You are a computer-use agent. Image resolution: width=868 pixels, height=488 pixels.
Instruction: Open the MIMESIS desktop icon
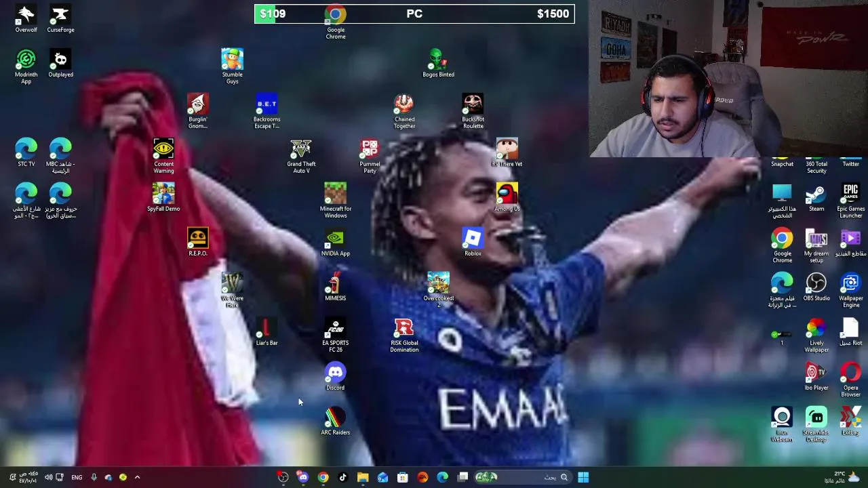335,288
